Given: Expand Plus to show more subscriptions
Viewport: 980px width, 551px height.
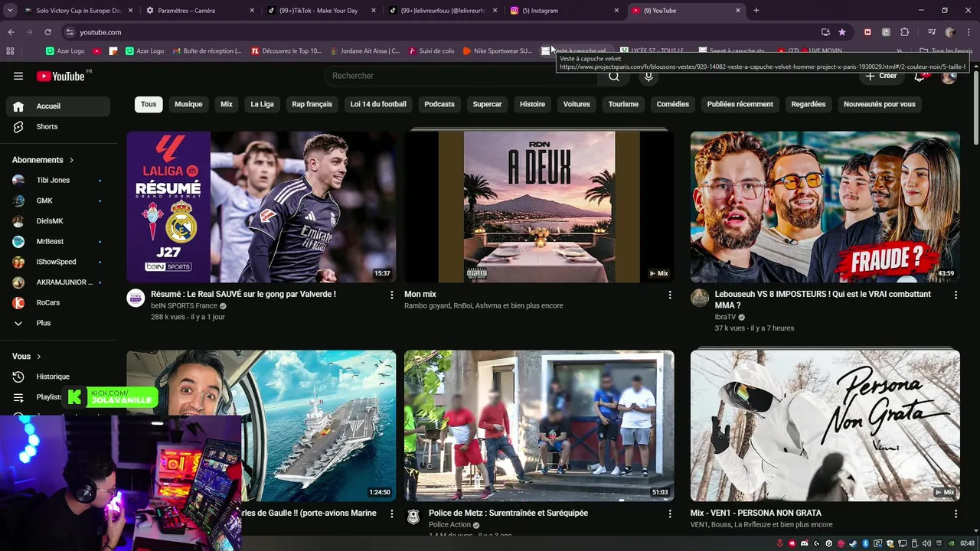Looking at the screenshot, I should 58,323.
